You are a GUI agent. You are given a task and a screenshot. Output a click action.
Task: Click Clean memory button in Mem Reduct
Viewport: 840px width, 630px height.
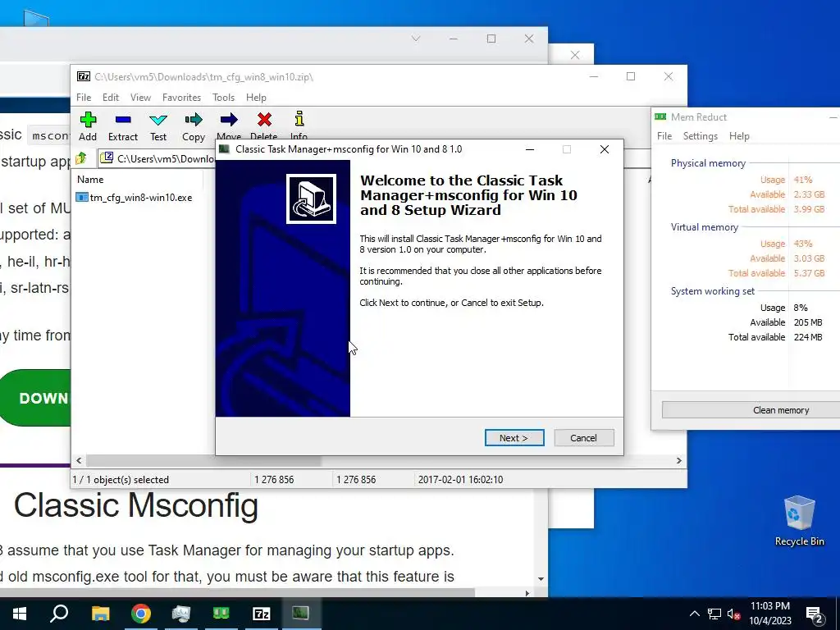(x=751, y=410)
